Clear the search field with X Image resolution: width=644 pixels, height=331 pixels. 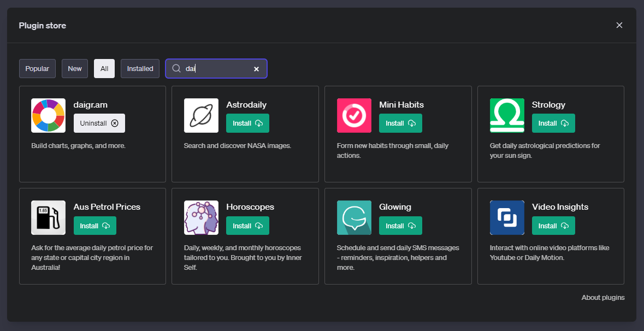point(256,69)
